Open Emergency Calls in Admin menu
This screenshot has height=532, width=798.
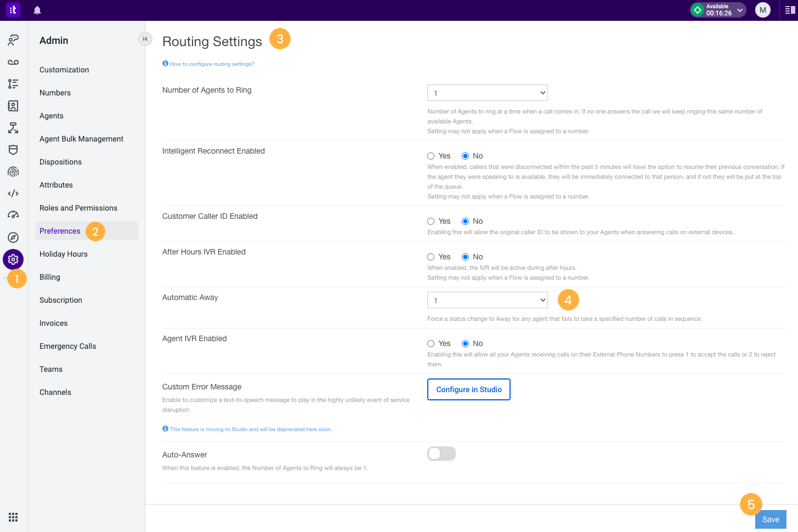[67, 346]
